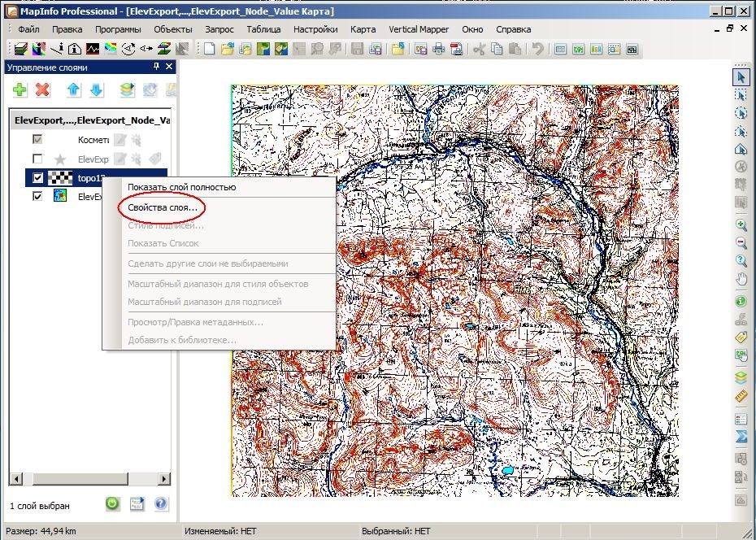
Task: Select the ElevExport map group header
Action: [x=91, y=120]
